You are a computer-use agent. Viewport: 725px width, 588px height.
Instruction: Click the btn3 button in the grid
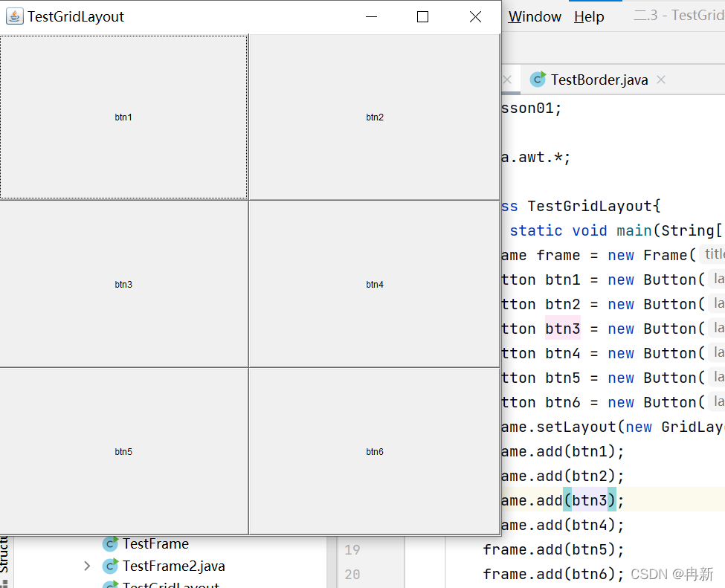(123, 284)
